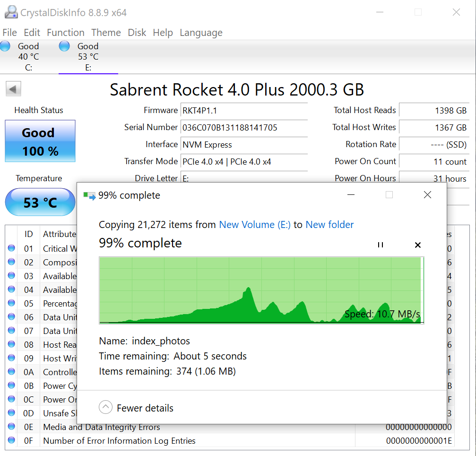Cancel the copy with the X button

(x=417, y=245)
